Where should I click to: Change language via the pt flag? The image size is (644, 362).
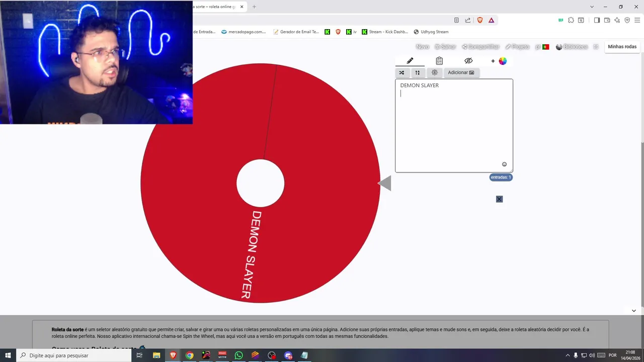pyautogui.click(x=542, y=47)
